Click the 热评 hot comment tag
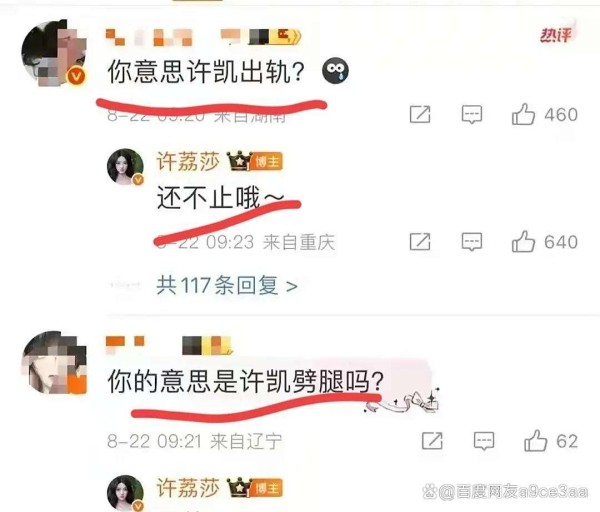Image resolution: width=600 pixels, height=512 pixels. click(x=556, y=35)
